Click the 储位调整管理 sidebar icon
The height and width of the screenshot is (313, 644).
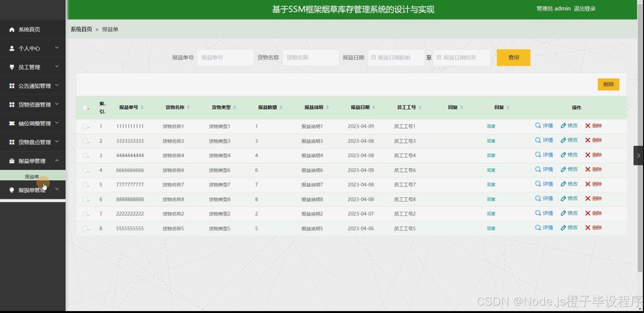(12, 123)
